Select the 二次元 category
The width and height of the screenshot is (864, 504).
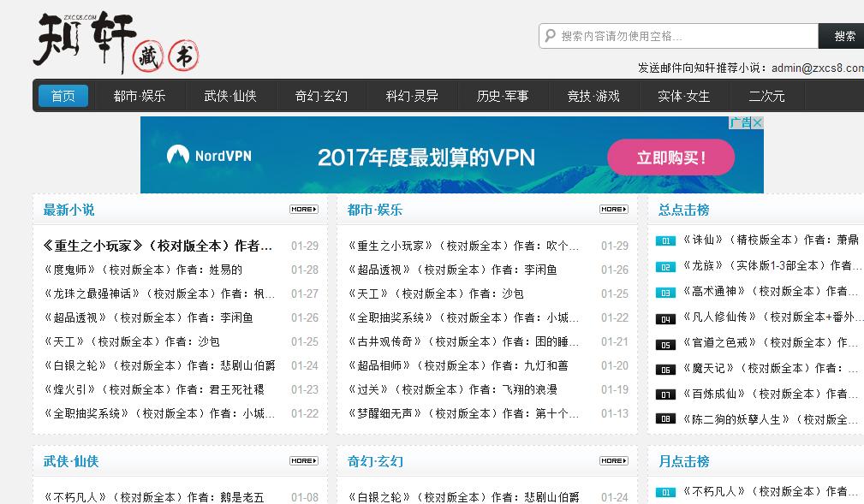765,96
